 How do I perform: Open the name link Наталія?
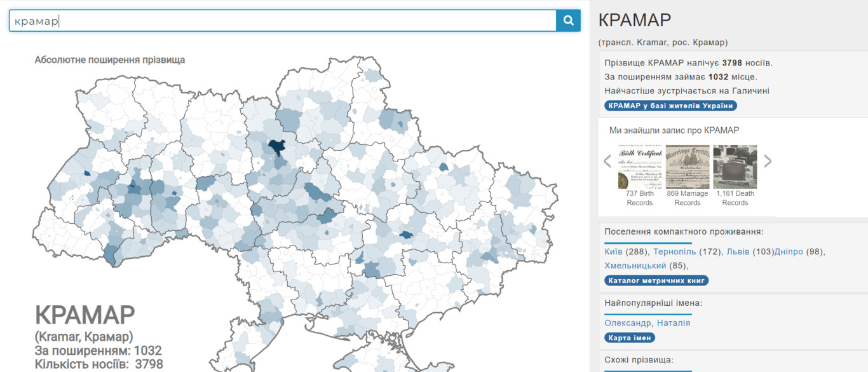coord(674,323)
